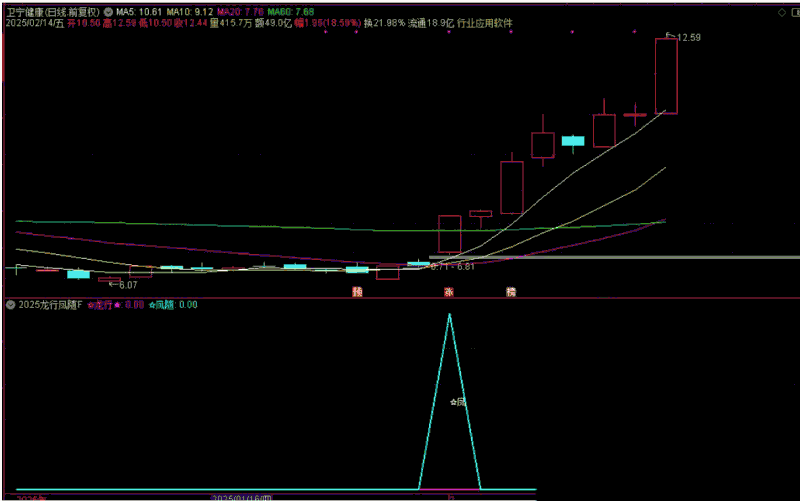Click the first red event marker below candles

[x=355, y=292]
